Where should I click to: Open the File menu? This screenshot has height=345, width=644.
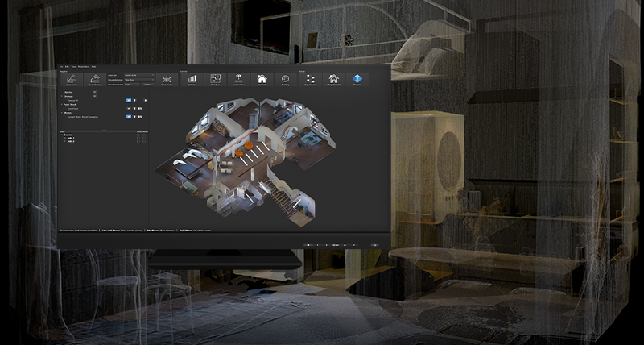[61, 66]
